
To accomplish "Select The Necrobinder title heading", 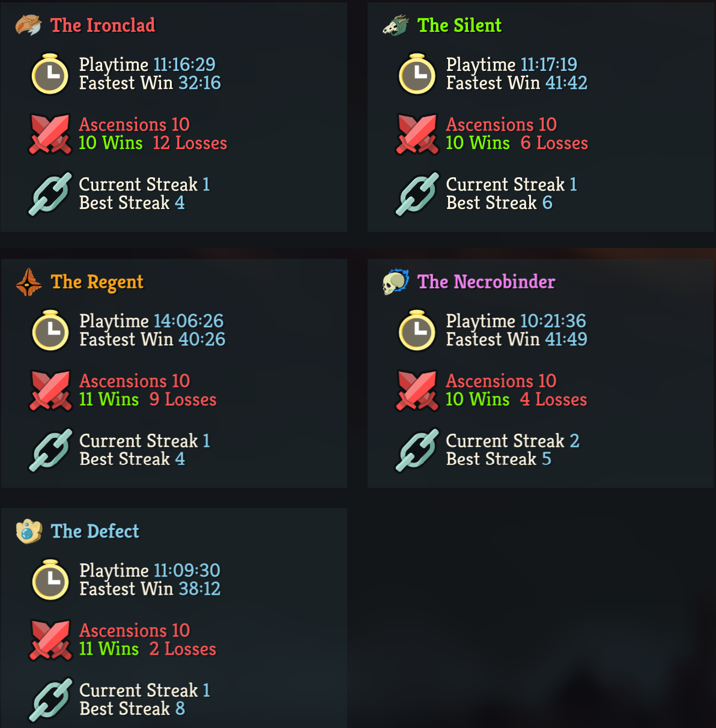I will pos(487,282).
